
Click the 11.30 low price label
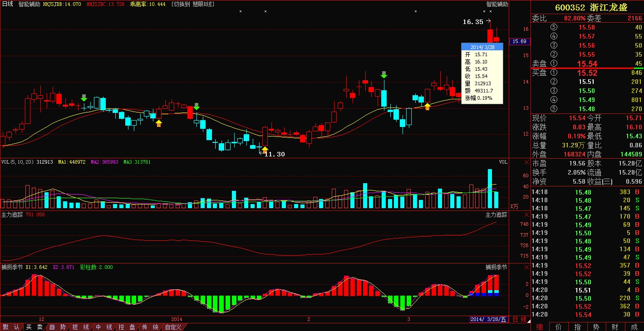[275, 154]
